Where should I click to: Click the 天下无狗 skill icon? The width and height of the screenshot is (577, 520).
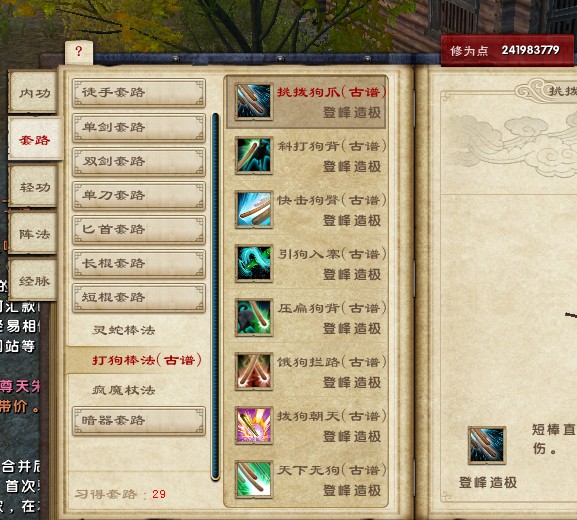pyautogui.click(x=254, y=479)
